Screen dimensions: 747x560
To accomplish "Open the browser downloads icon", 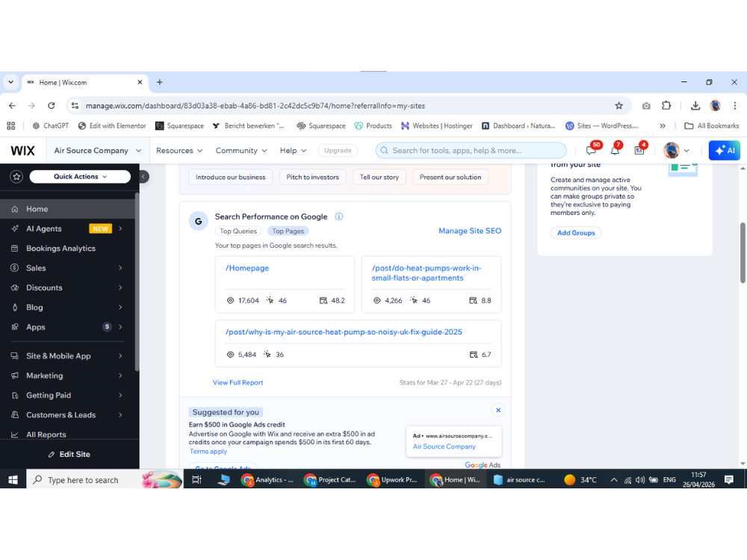I will (x=695, y=106).
